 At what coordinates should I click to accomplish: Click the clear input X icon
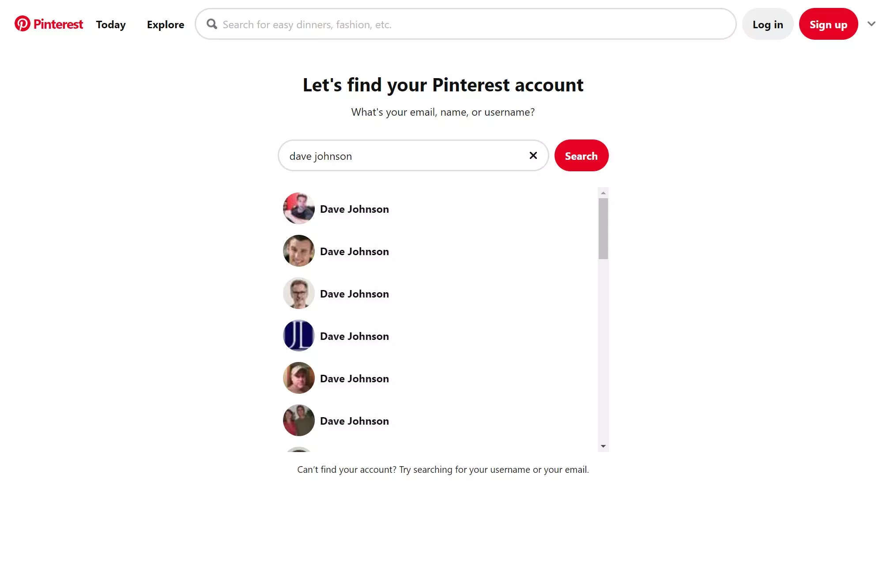click(533, 155)
